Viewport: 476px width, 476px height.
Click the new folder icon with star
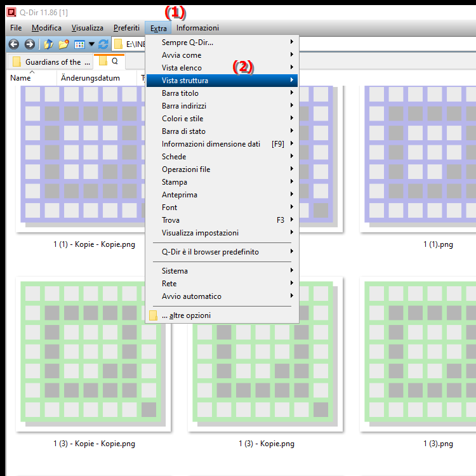63,44
